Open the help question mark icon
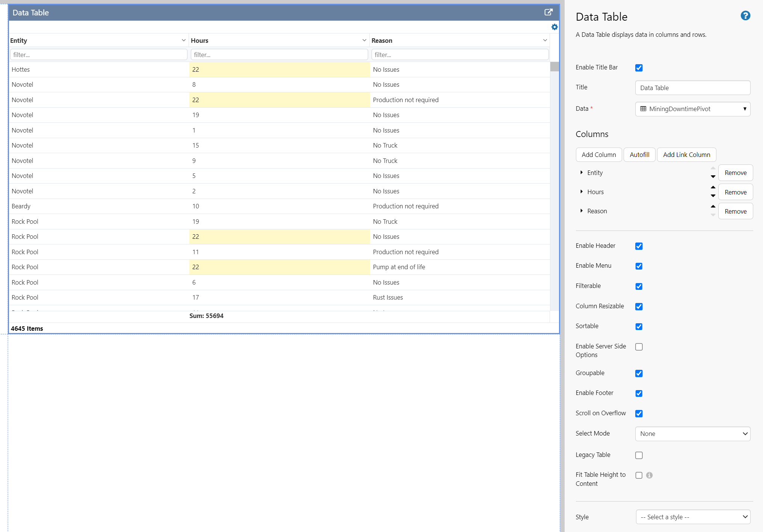This screenshot has width=763, height=532. (746, 15)
